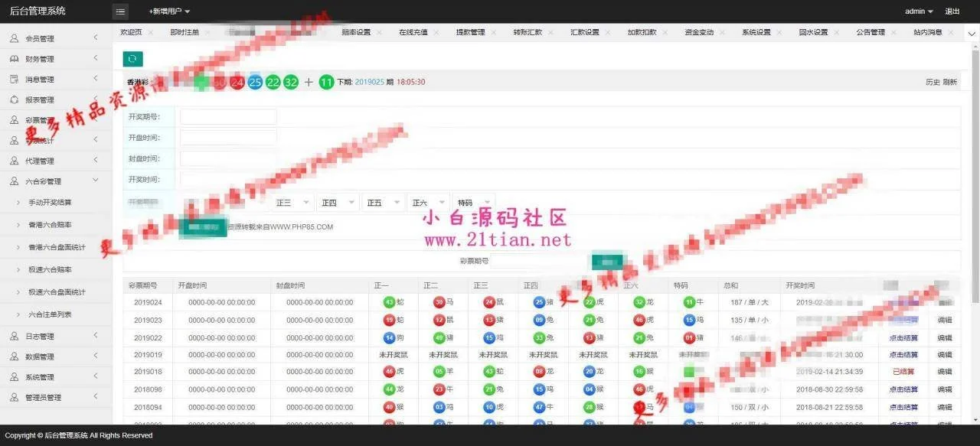Close the 赔率设置 tab with its X
Image resolution: width=980 pixels, height=446 pixels.
click(x=379, y=33)
